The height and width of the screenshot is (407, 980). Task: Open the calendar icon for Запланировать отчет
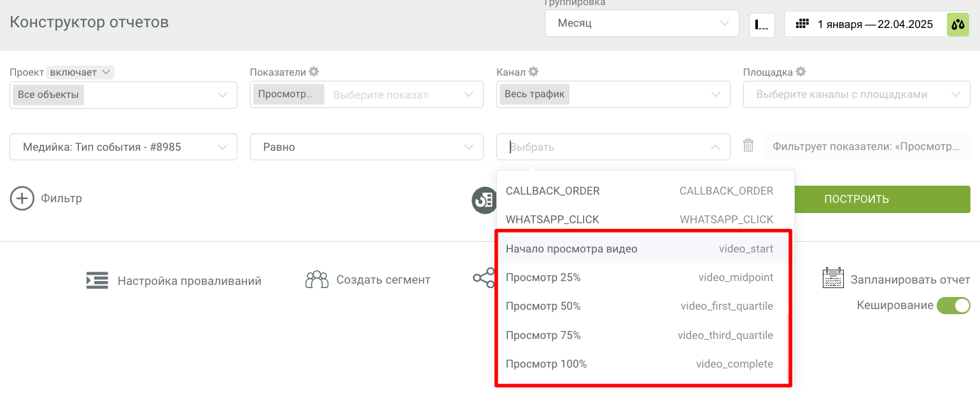tap(833, 279)
